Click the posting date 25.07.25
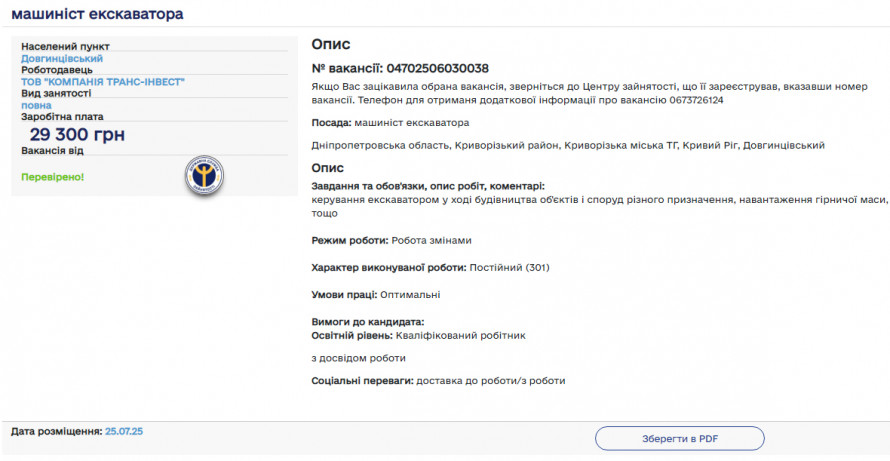Screen dimensions: 890x461 click(124, 431)
